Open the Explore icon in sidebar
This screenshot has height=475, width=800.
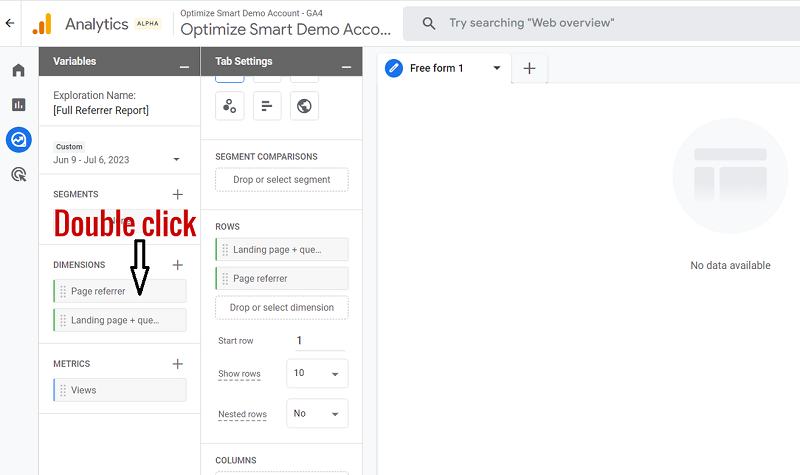(x=18, y=140)
